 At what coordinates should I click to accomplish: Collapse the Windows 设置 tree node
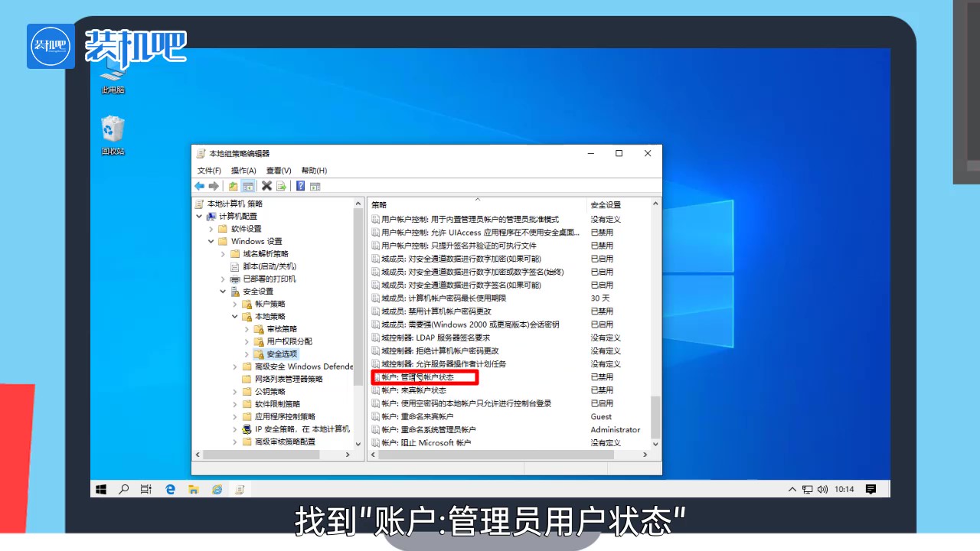click(211, 241)
